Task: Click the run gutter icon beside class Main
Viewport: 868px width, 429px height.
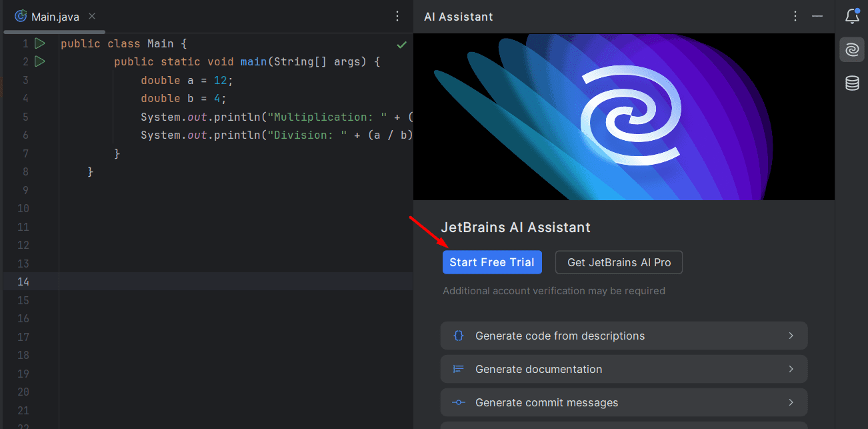Action: click(x=39, y=43)
